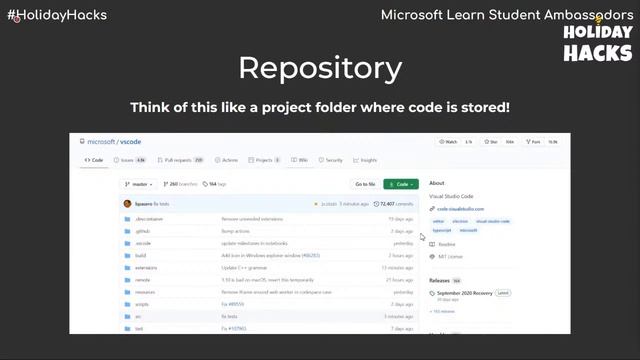Open the Security tab
The height and width of the screenshot is (360, 640).
[x=331, y=160]
